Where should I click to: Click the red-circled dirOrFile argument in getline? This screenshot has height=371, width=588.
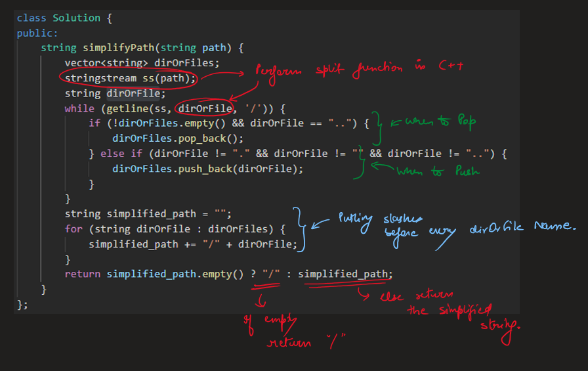205,108
